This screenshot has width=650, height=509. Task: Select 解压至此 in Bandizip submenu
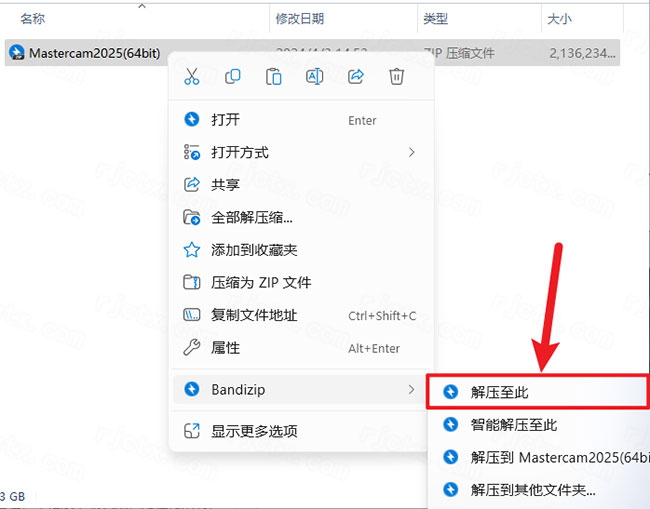(538, 392)
